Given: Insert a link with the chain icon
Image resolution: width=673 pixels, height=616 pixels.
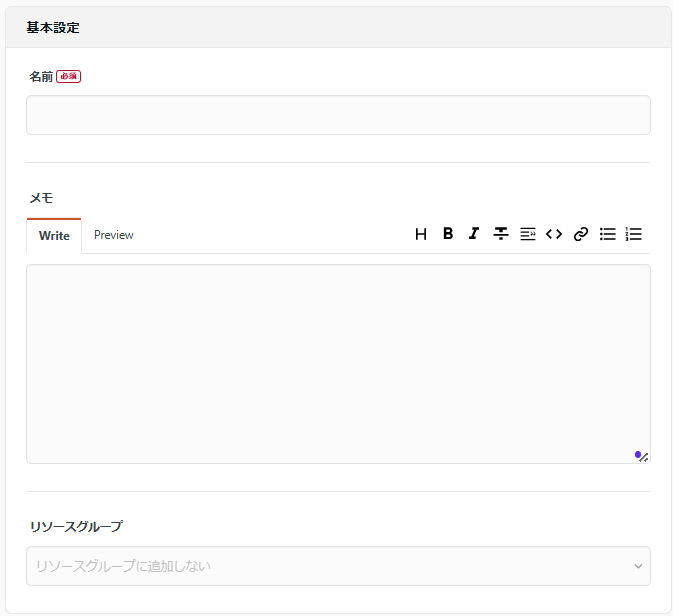Looking at the screenshot, I should point(580,234).
